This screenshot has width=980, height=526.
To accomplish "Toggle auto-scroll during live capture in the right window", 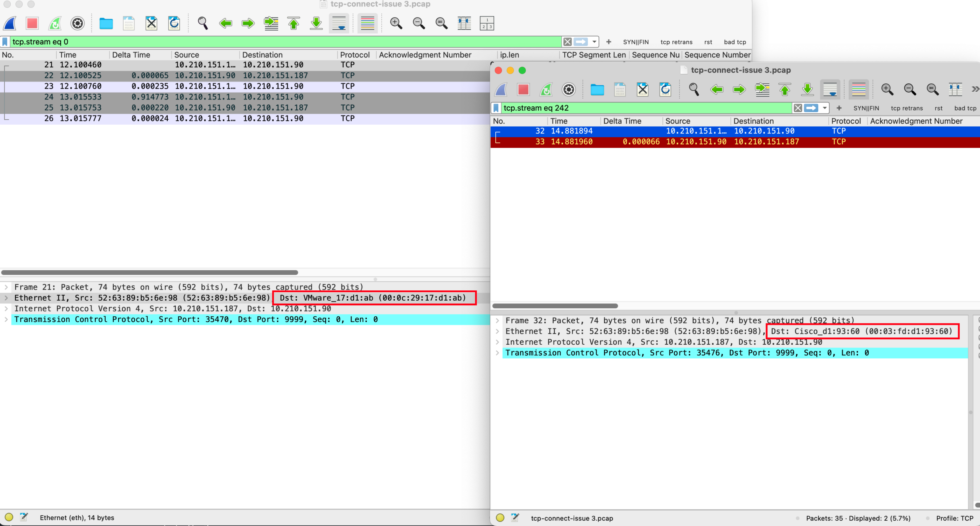I will point(830,90).
